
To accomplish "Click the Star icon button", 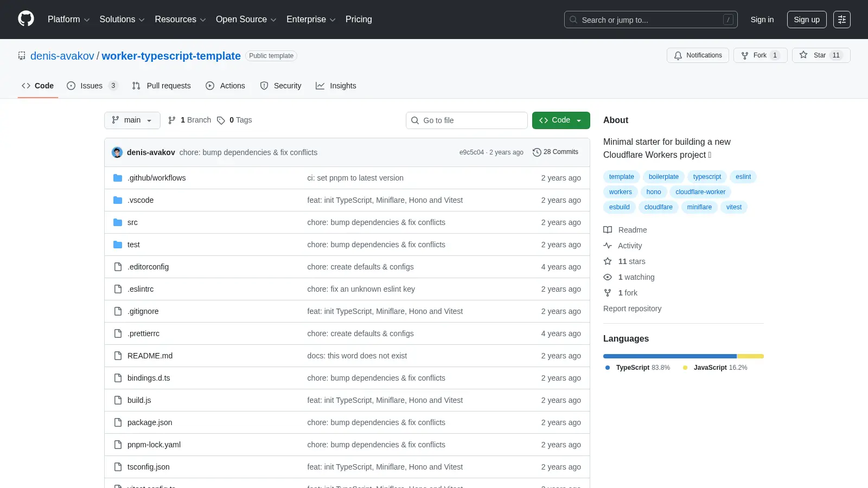I will [x=803, y=55].
